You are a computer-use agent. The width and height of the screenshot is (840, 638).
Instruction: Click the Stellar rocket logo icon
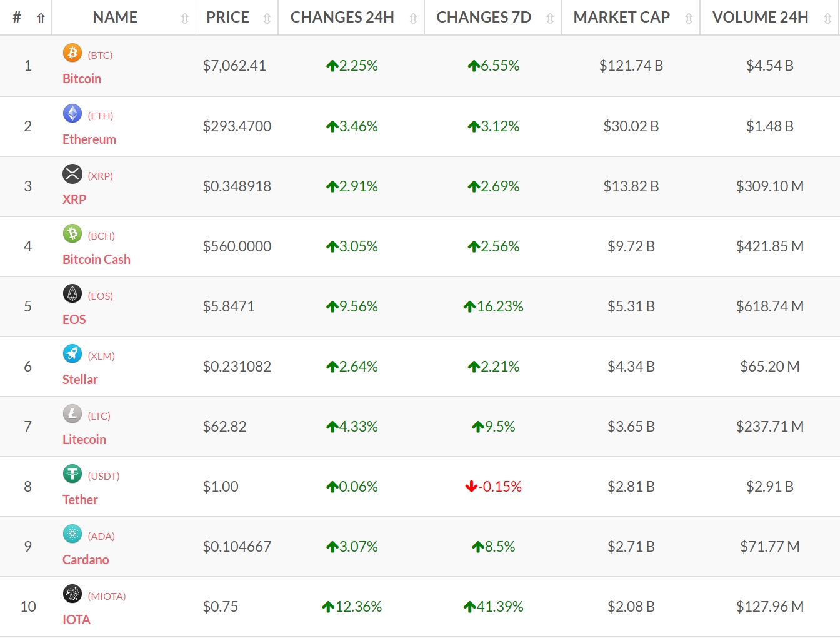click(x=72, y=354)
